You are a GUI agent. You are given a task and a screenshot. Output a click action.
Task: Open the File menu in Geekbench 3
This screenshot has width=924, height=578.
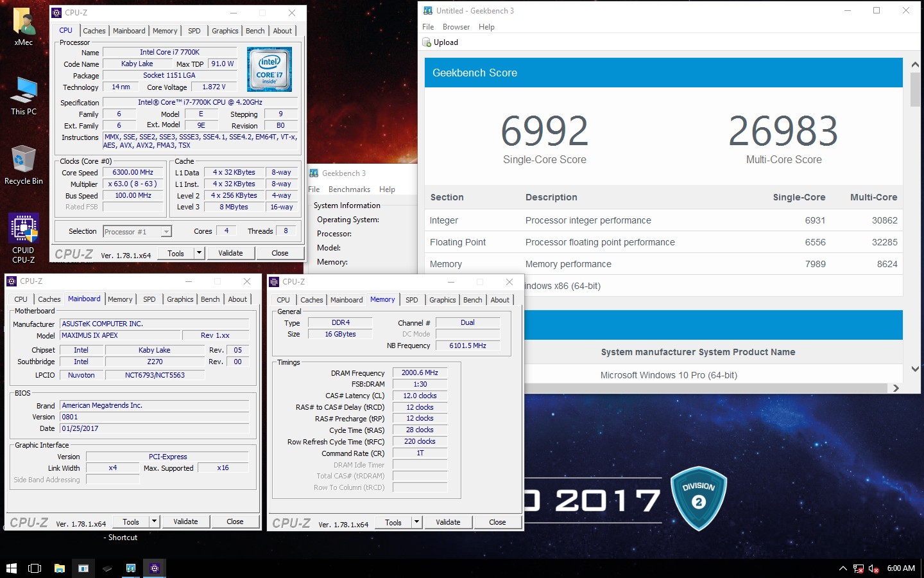point(428,27)
